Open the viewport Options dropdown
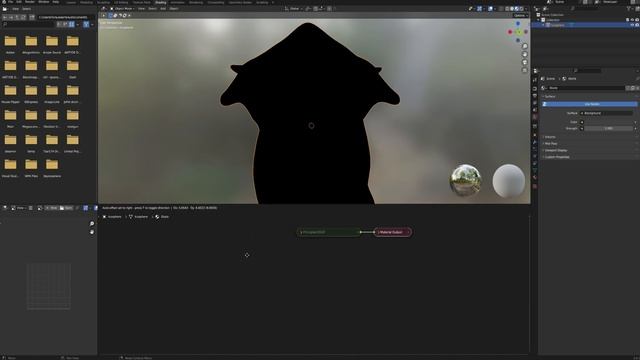This screenshot has height=360, width=640. [x=520, y=16]
